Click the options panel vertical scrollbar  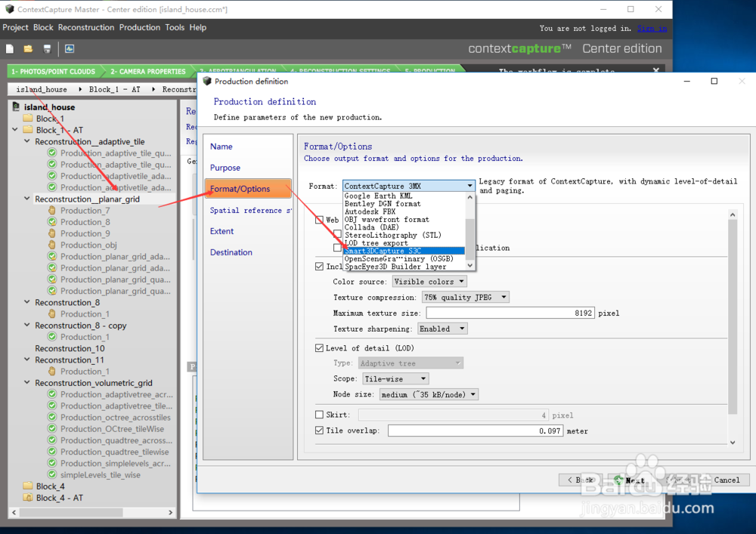(x=733, y=316)
